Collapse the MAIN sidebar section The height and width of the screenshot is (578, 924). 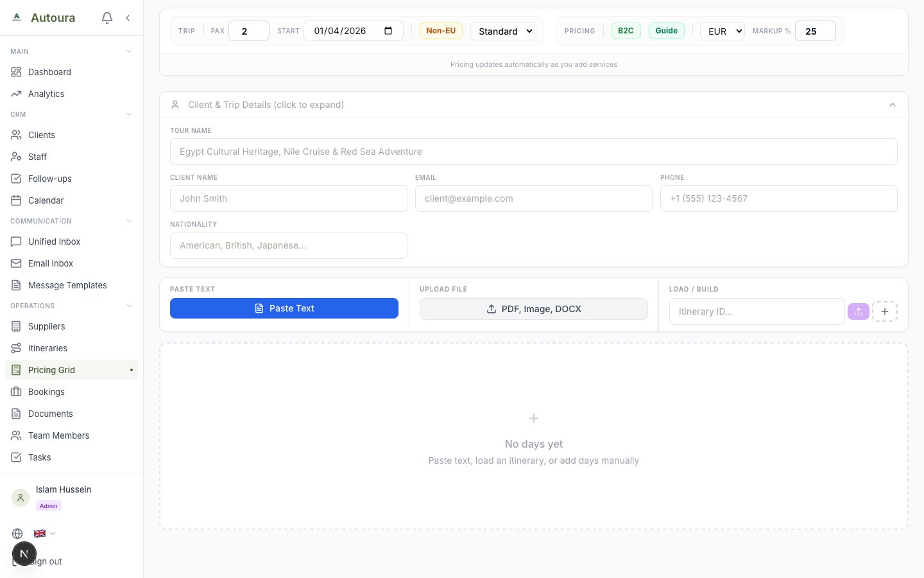tap(129, 51)
